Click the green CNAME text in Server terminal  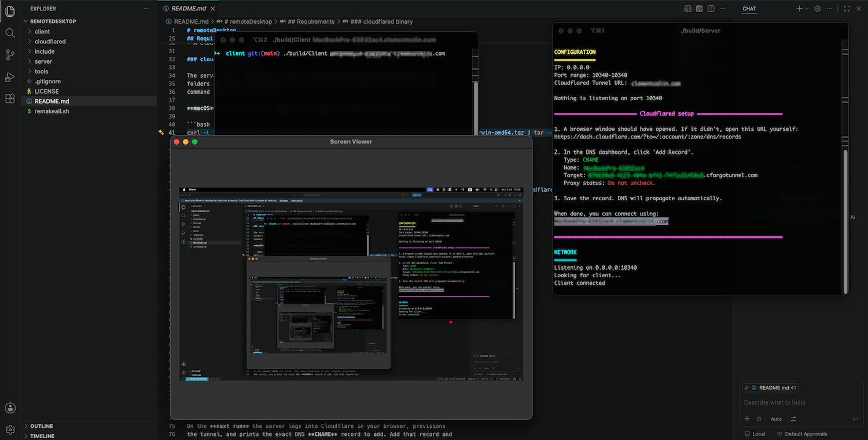[591, 160]
